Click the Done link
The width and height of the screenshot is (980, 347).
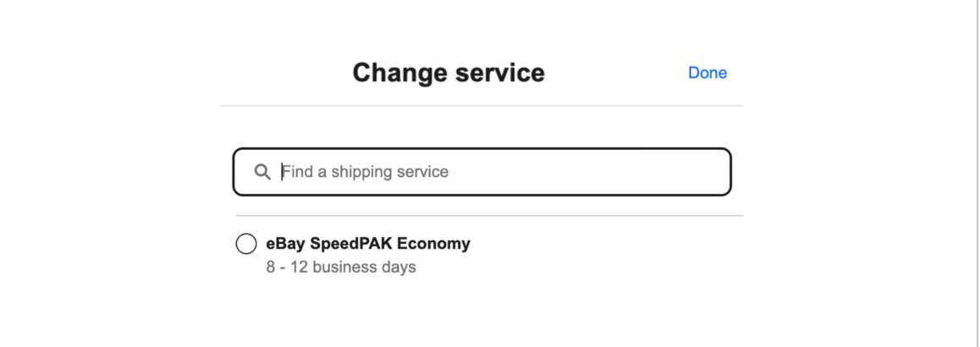pos(707,73)
